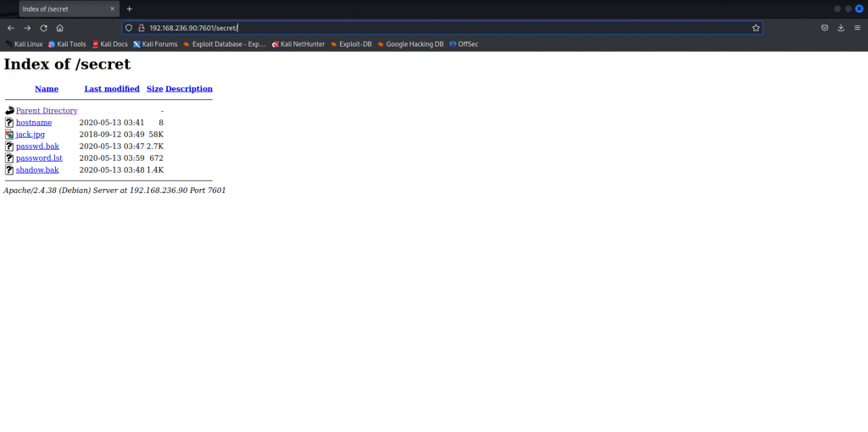Close the Index of /secret tab
The width and height of the screenshot is (868, 432).
click(x=113, y=8)
